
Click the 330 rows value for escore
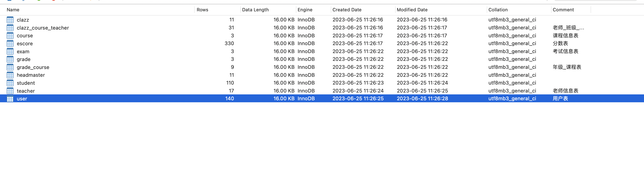pos(229,43)
